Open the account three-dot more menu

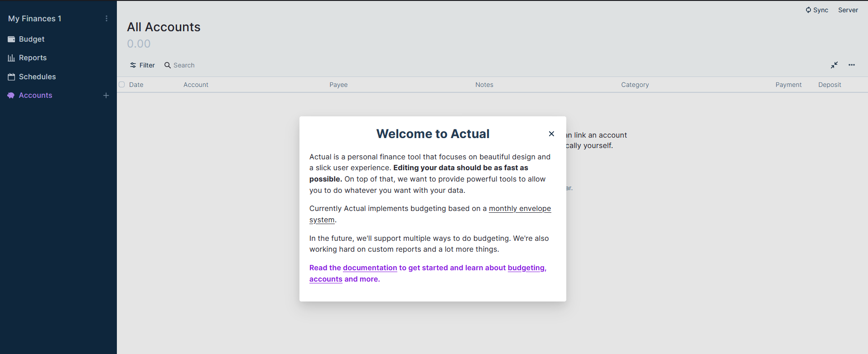point(852,65)
